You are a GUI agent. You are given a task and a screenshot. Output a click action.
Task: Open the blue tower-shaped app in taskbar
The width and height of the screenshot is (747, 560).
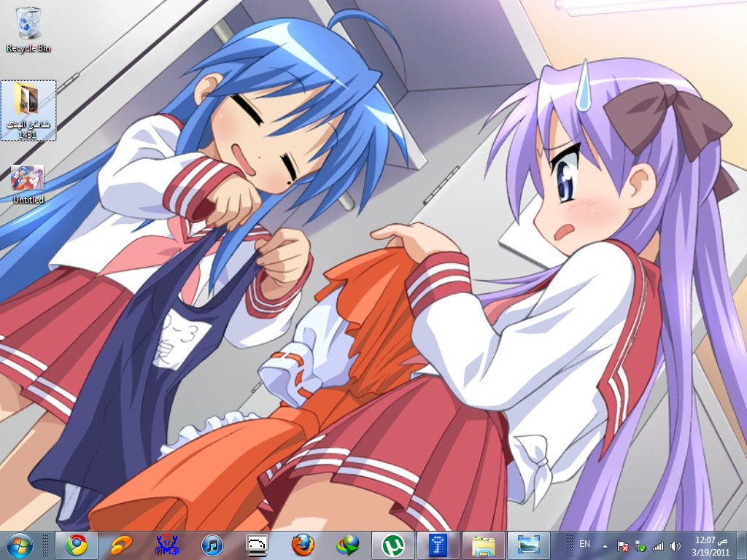438,545
